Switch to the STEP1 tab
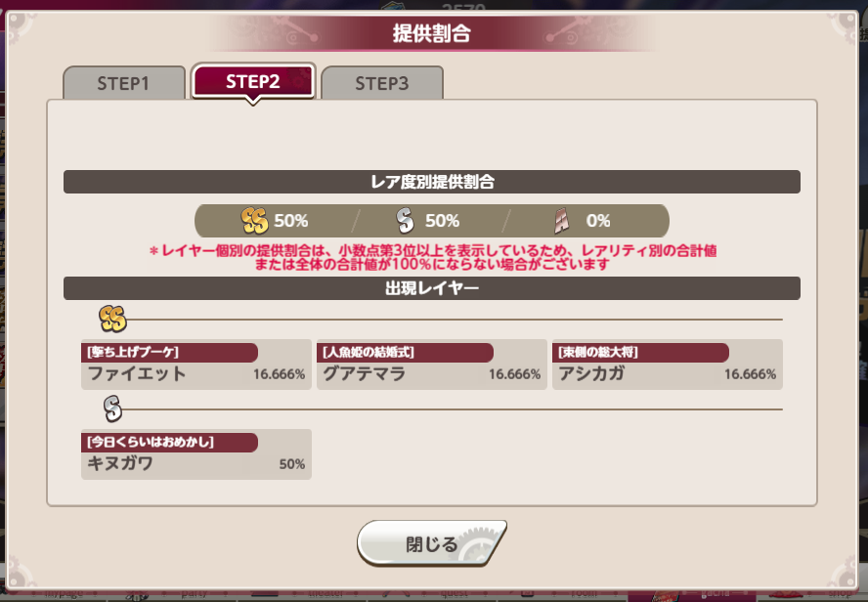The width and height of the screenshot is (868, 602). pos(124,83)
